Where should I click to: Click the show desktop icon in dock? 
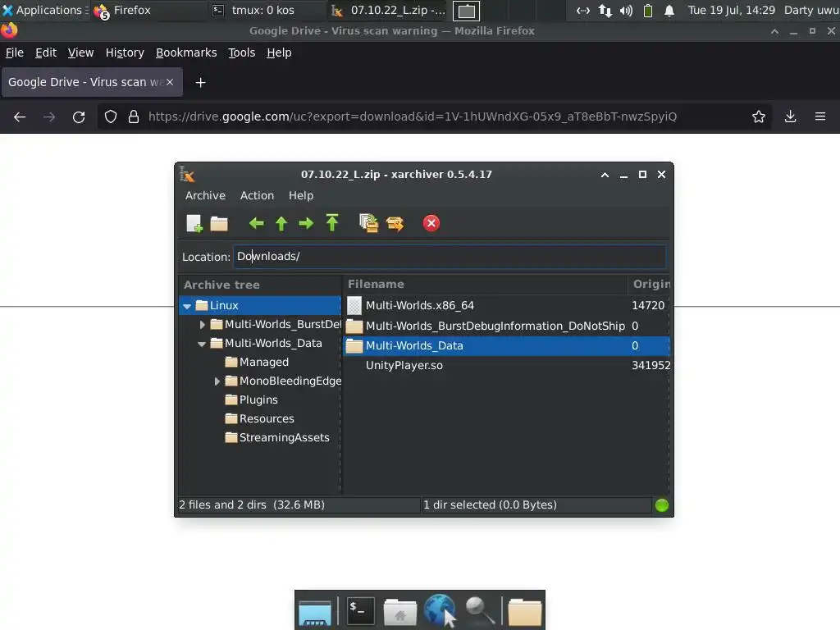coord(315,614)
